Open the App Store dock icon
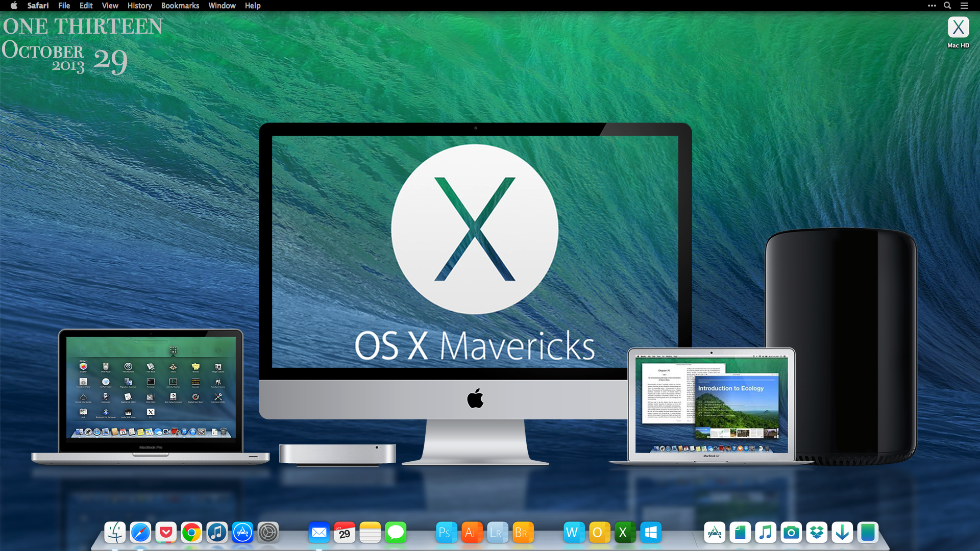 click(x=242, y=533)
